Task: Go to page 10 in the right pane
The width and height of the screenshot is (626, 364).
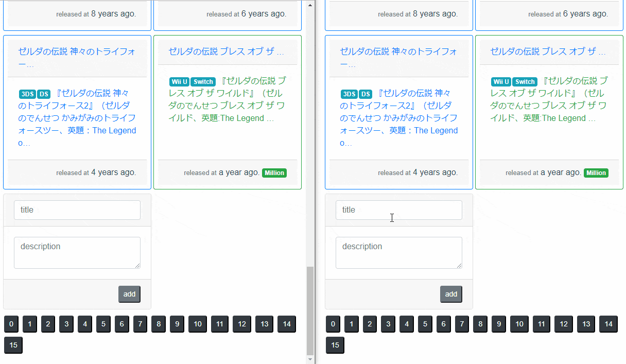Action: 519,324
